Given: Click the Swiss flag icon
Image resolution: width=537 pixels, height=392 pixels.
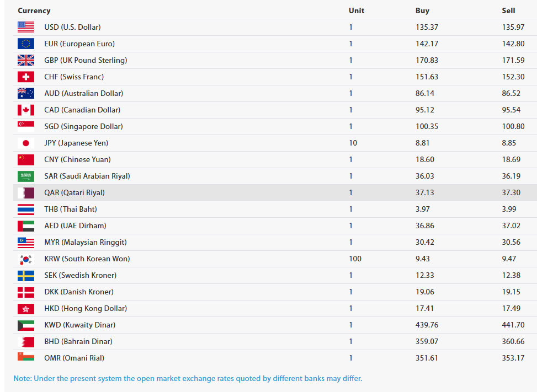Looking at the screenshot, I should point(26,77).
